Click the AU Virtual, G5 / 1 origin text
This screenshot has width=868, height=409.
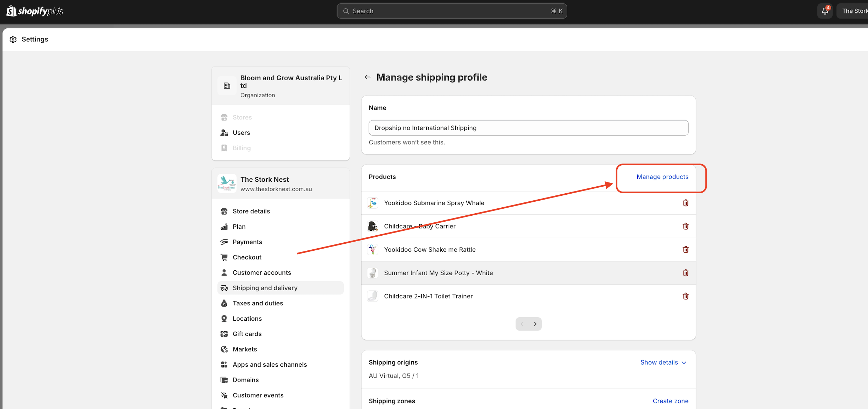pyautogui.click(x=394, y=376)
